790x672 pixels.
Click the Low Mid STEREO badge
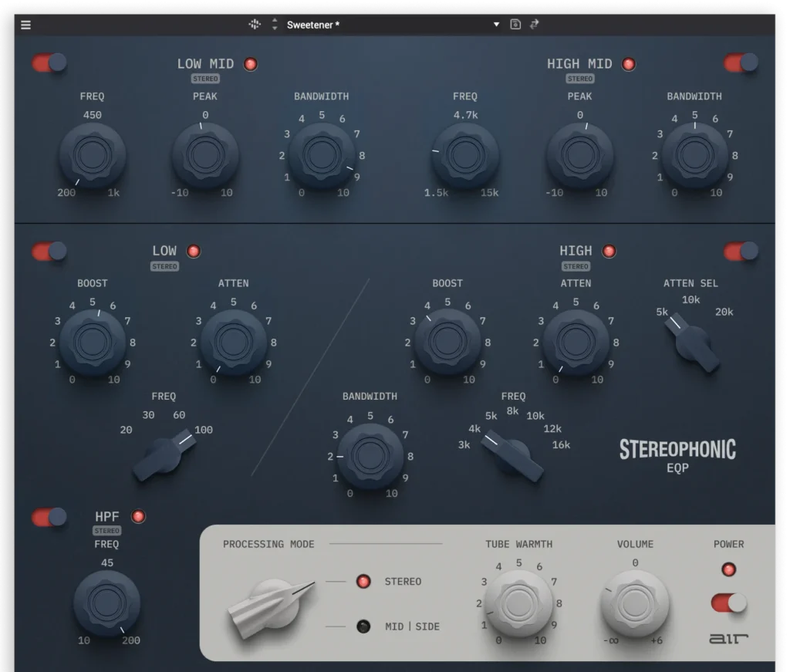[x=205, y=79]
